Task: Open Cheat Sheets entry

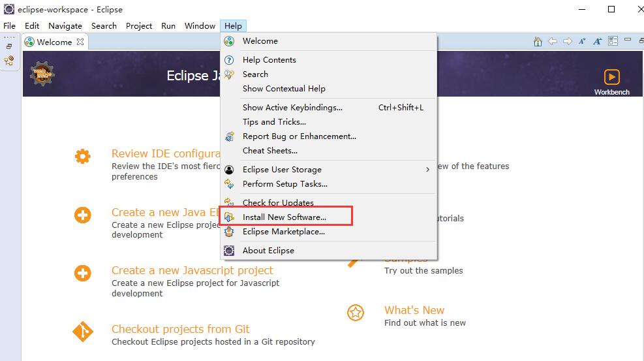Action: pos(329,151)
